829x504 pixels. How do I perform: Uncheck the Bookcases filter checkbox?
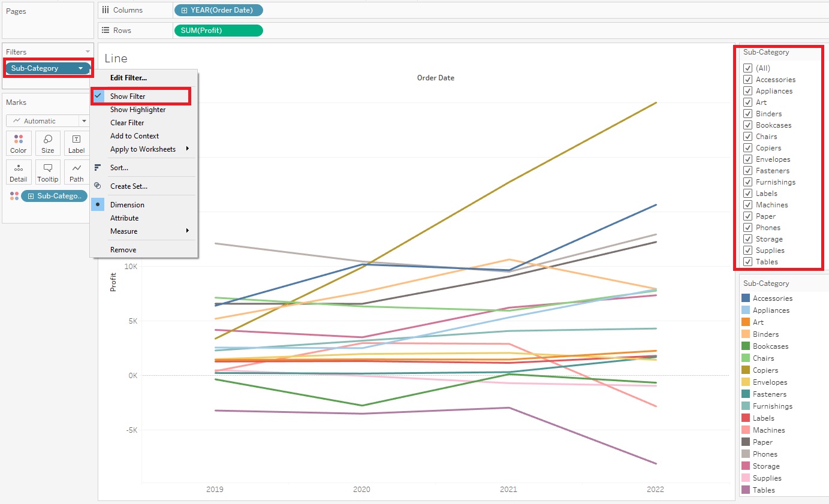tap(747, 125)
